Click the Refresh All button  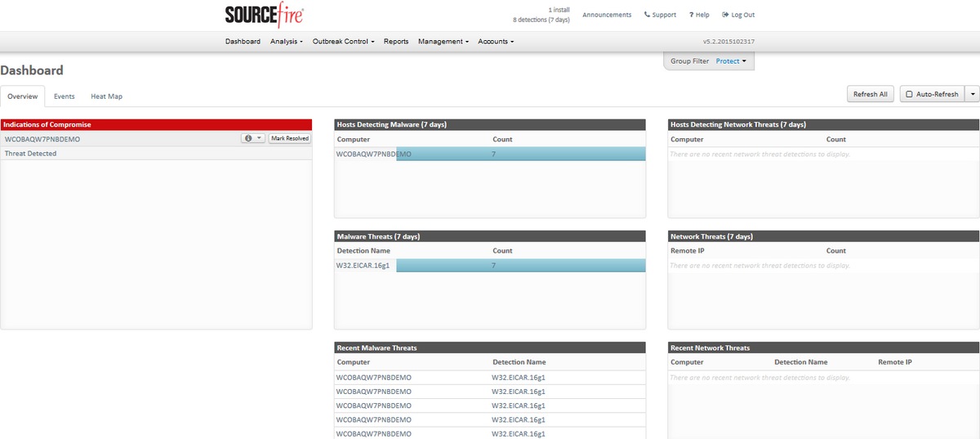pos(871,94)
